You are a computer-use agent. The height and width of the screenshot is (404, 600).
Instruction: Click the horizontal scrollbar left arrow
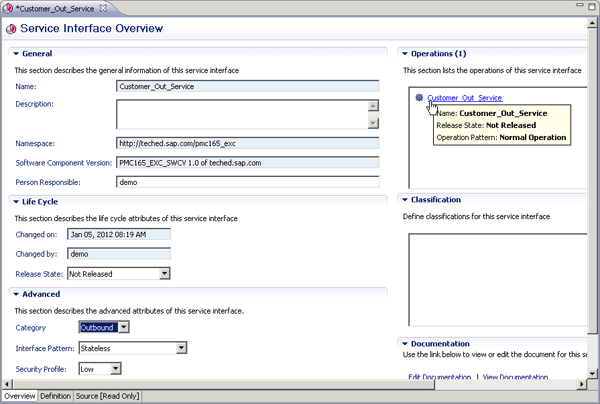(x=7, y=383)
